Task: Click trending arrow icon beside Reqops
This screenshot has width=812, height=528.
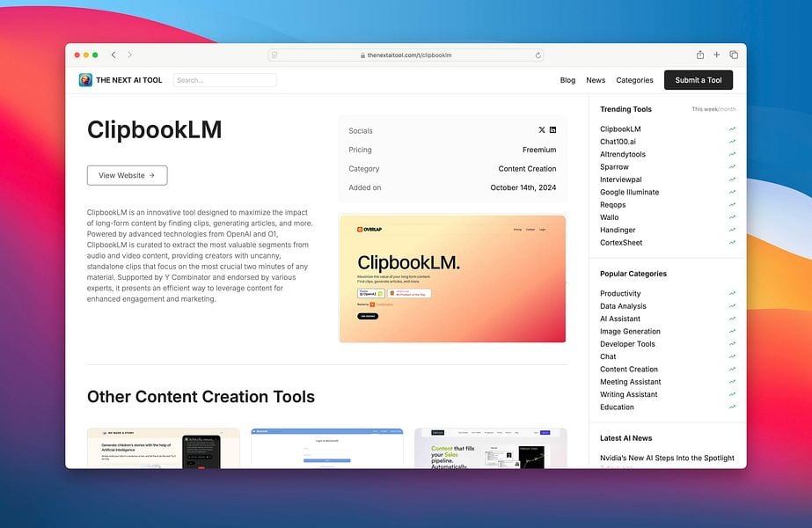Action: [x=732, y=205]
